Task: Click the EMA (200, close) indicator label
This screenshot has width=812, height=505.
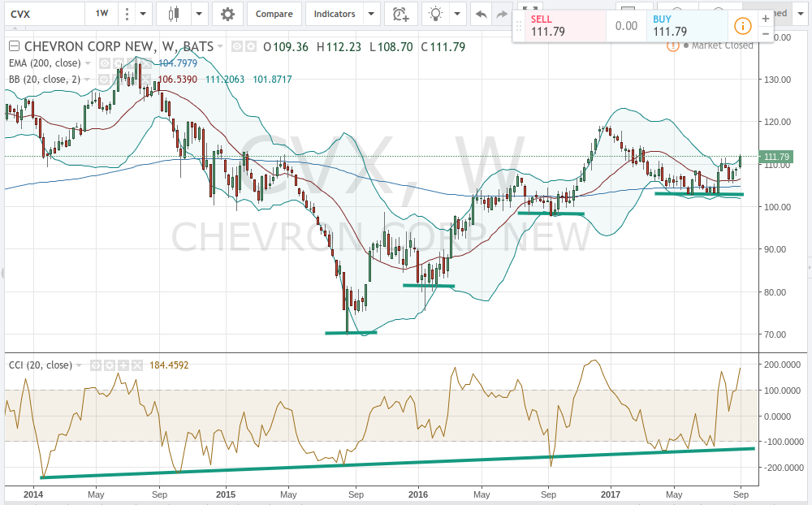Action: coord(45,63)
